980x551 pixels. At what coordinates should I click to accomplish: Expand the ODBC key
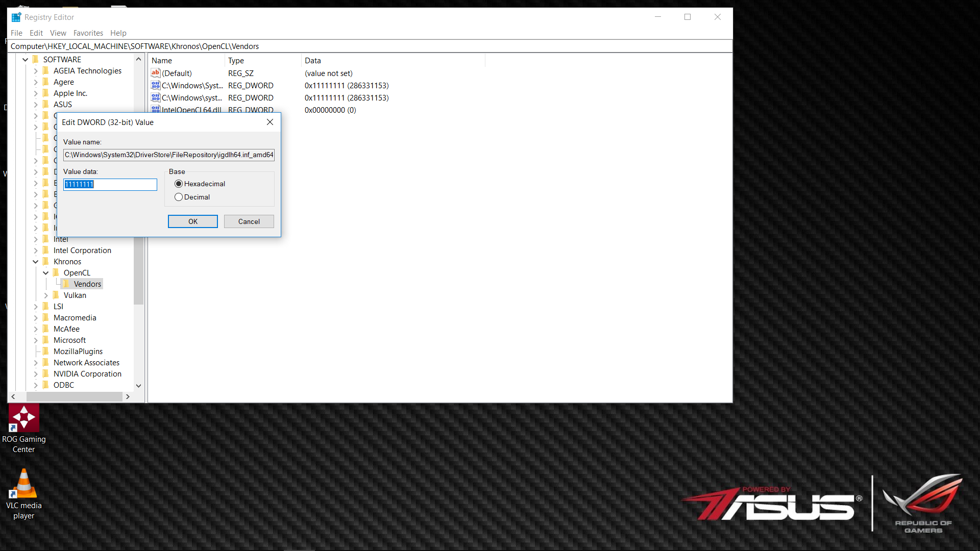pos(36,385)
